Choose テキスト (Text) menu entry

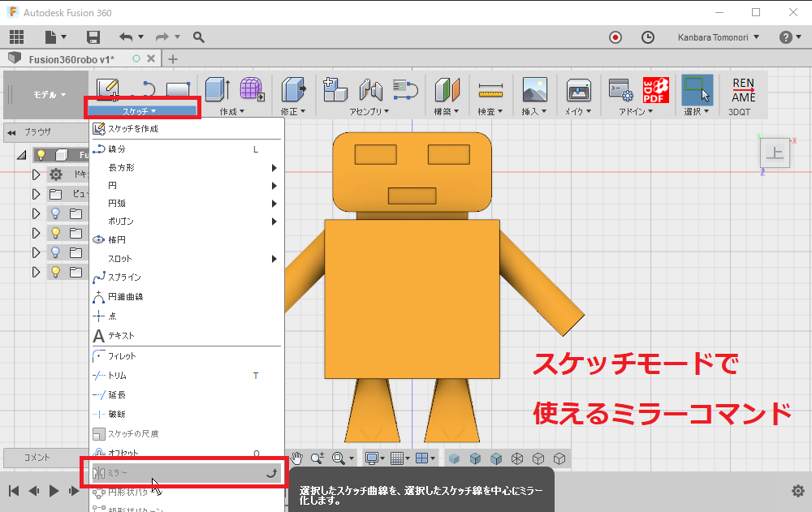[187, 336]
